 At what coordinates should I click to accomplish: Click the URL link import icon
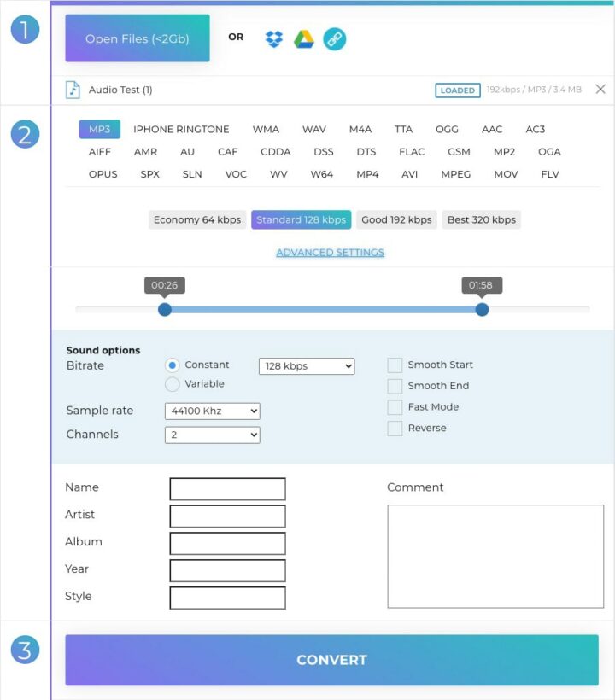335,38
